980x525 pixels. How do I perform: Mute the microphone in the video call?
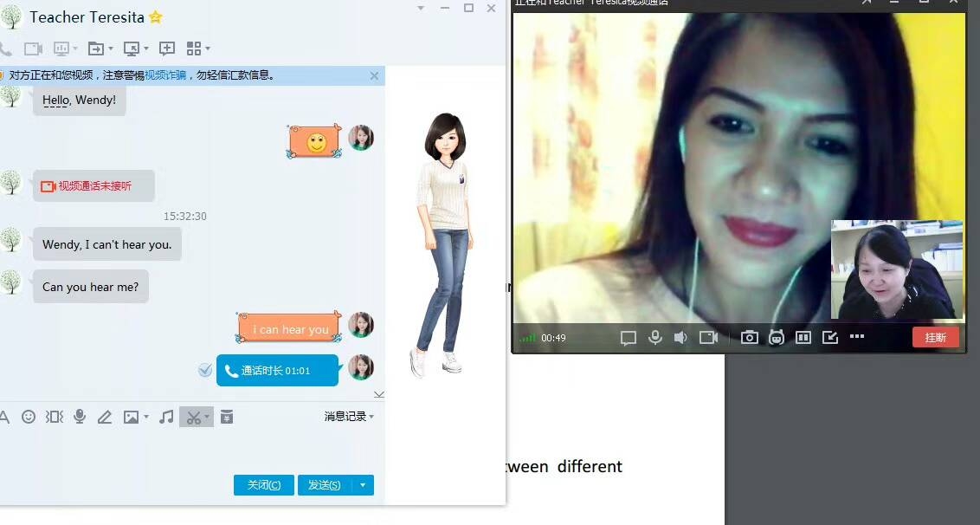pos(654,338)
